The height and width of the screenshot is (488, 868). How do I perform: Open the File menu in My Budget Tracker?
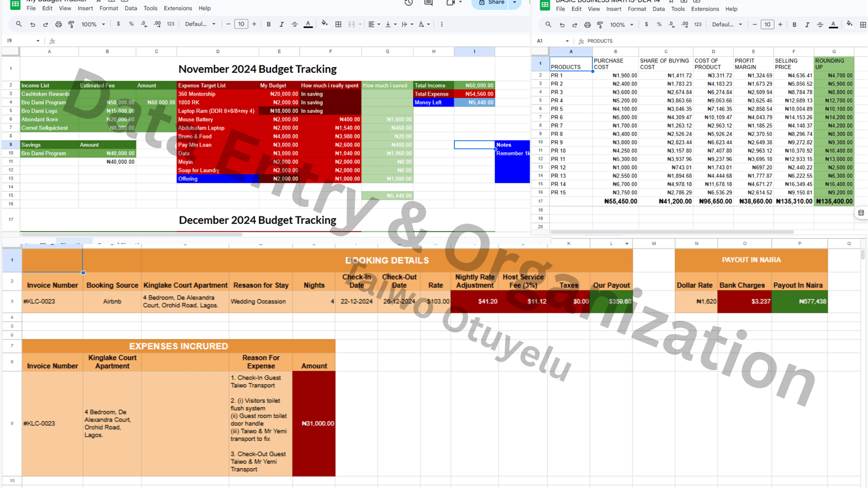tap(31, 9)
